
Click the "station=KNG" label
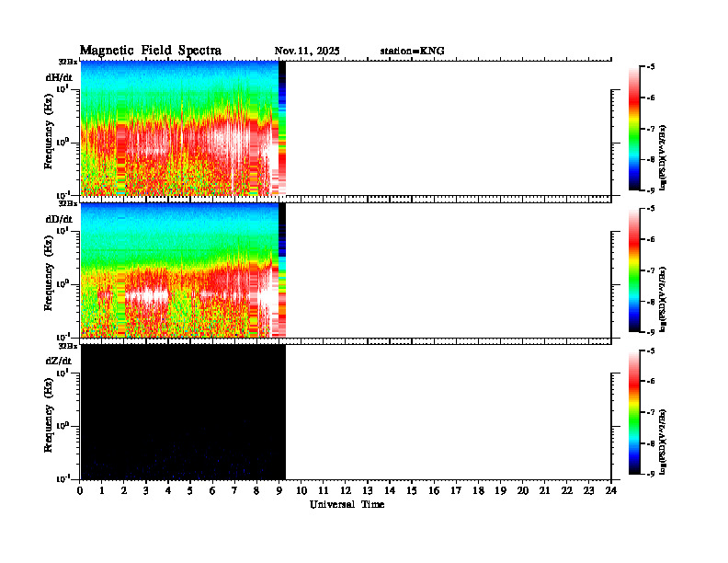click(413, 52)
